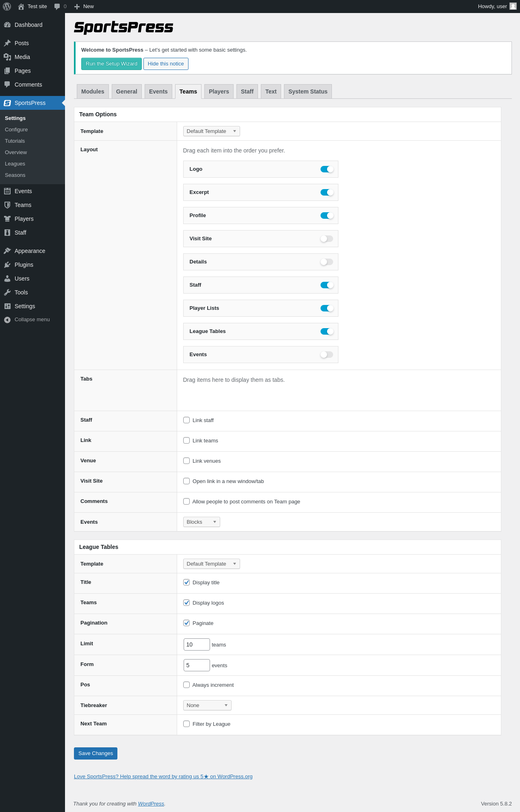Enable the Visit Site layout toggle
The width and height of the screenshot is (520, 812).
(327, 239)
